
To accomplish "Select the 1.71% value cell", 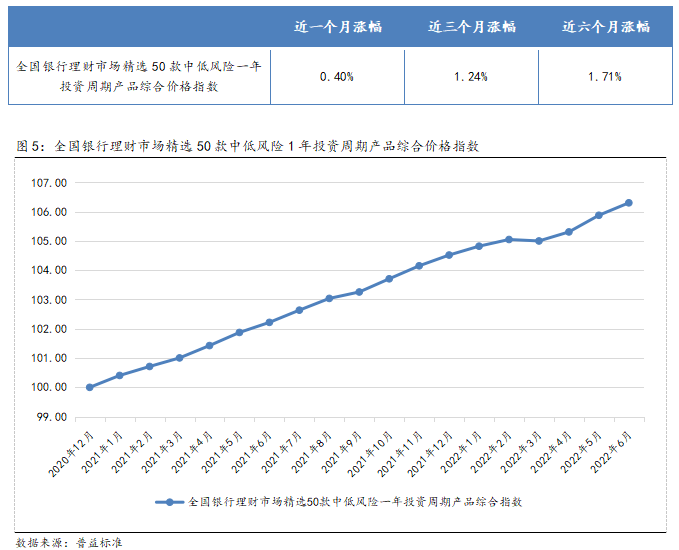I will [606, 76].
